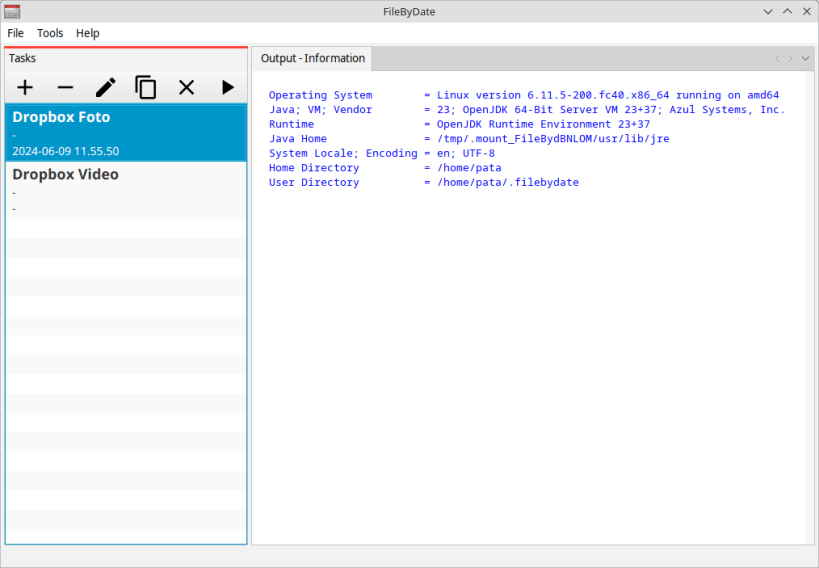Click tab scroll left arrow
The image size is (819, 568).
[x=777, y=59]
